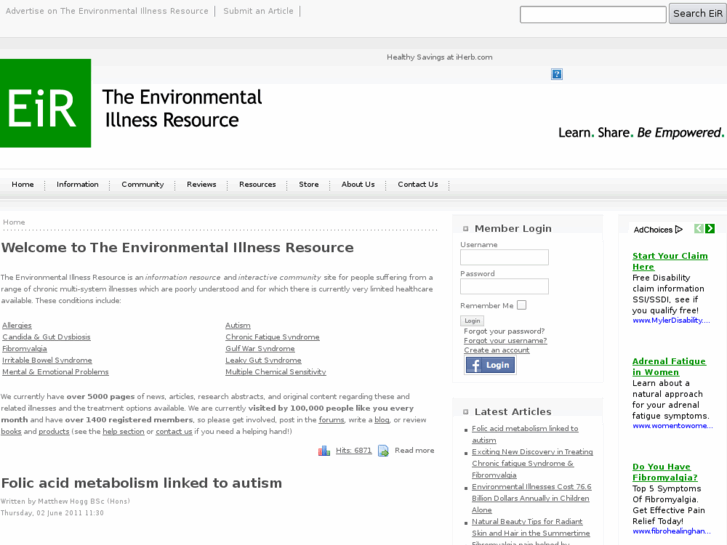Open the Community menu
This screenshot has height=545, width=727.
pos(143,184)
